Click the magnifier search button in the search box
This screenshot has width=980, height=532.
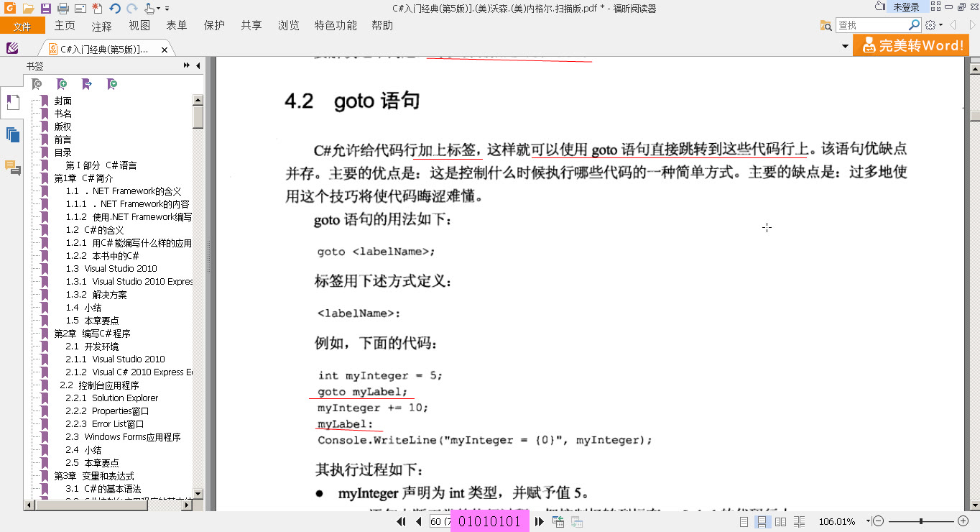[915, 25]
